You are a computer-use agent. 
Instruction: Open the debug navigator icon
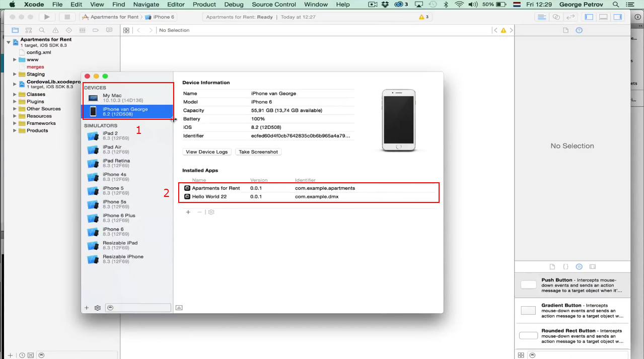(x=82, y=30)
